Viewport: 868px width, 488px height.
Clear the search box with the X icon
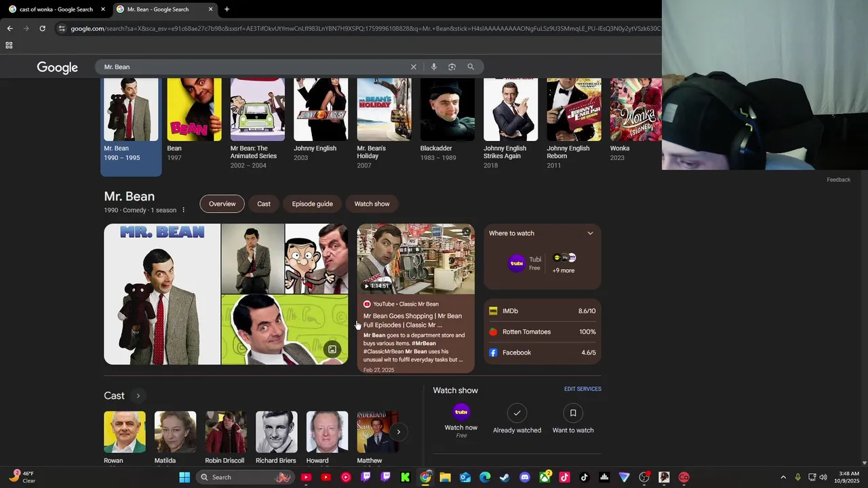(413, 67)
